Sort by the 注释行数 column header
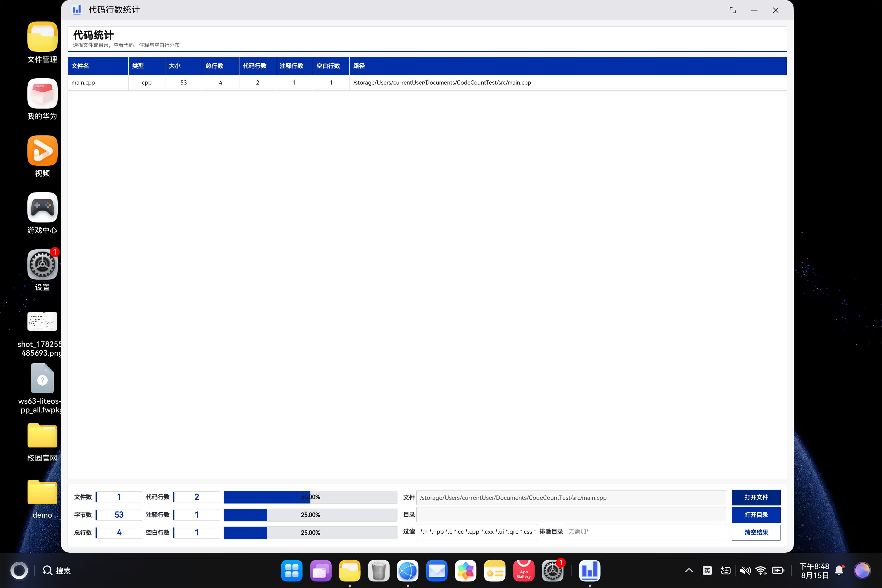Screen dimensions: 882x588 [x=294, y=66]
